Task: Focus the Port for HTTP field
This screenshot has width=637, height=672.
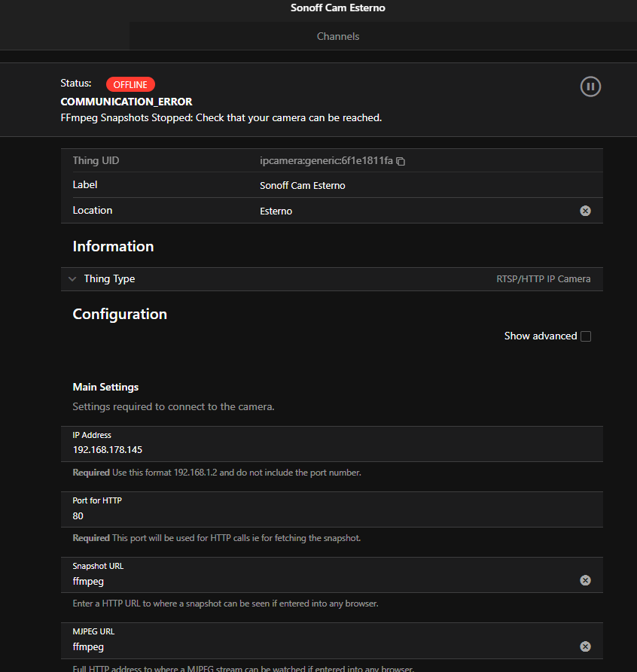Action: [x=331, y=516]
